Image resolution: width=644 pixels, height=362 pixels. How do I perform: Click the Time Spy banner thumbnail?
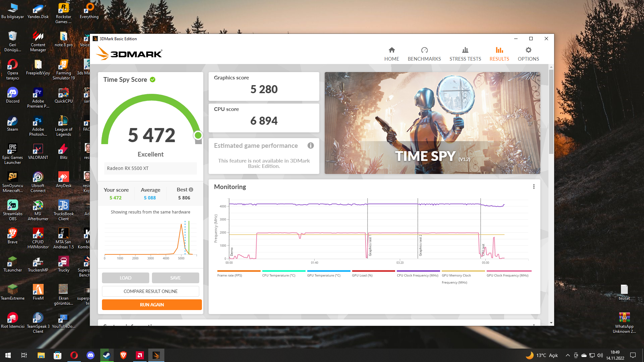(432, 123)
